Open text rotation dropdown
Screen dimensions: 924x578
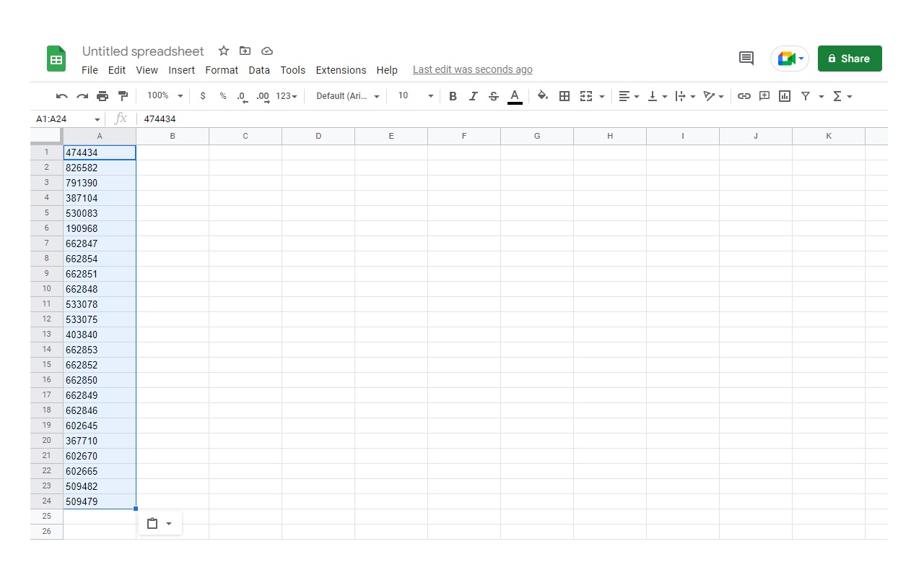(713, 96)
